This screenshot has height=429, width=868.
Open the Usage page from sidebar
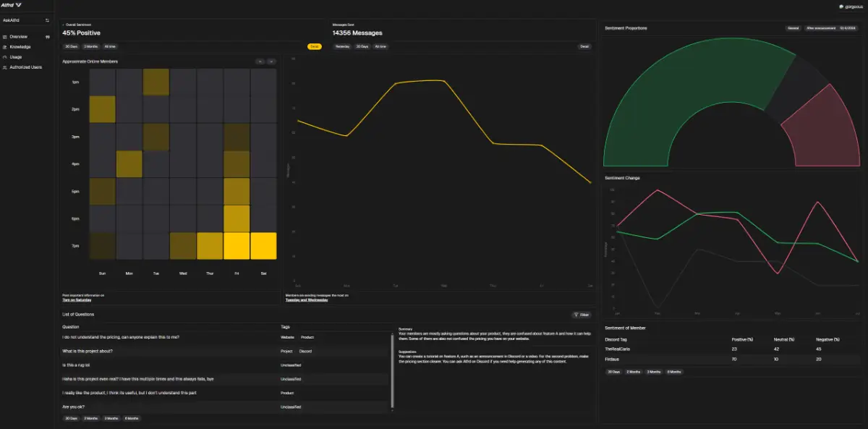pos(16,56)
